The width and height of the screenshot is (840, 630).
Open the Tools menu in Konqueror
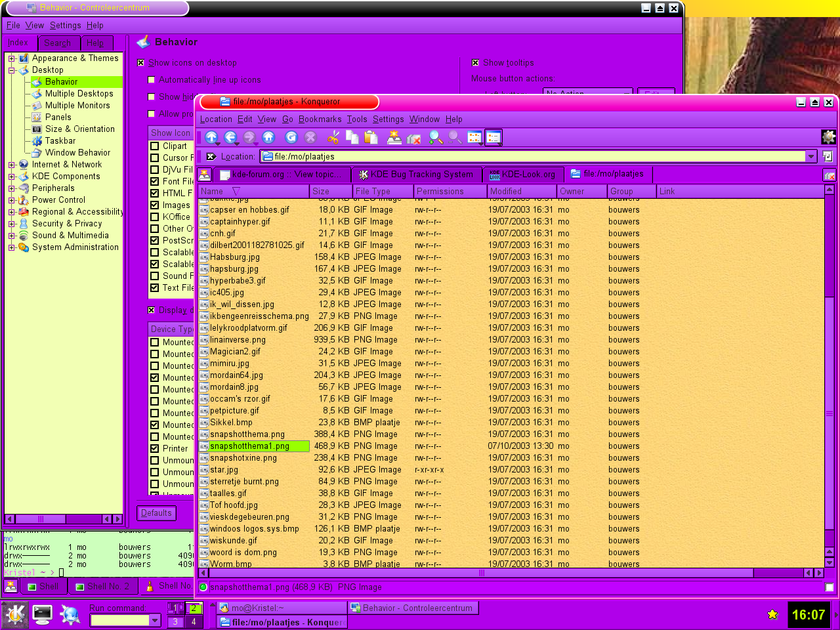tap(357, 119)
